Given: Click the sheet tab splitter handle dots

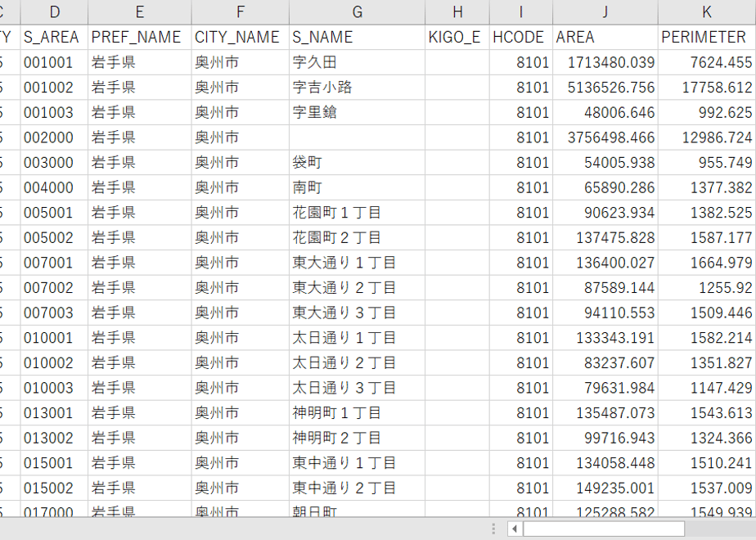Looking at the screenshot, I should click(493, 529).
